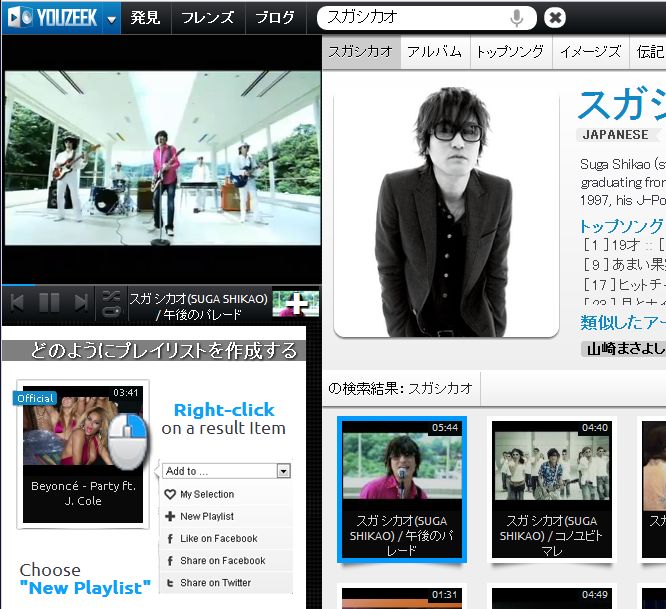The width and height of the screenshot is (666, 609).
Task: Click the Twitter icon beside Share on Twitter
Action: pos(170,583)
